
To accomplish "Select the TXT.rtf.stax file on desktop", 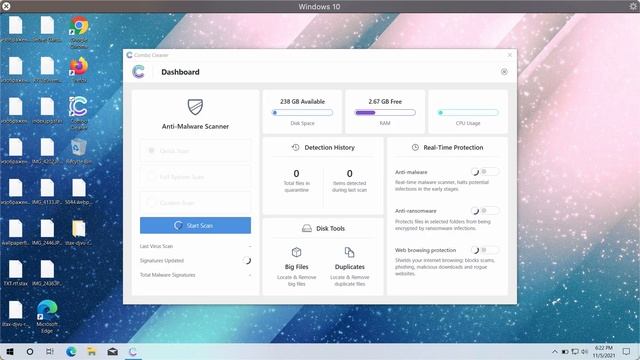I will (x=16, y=273).
